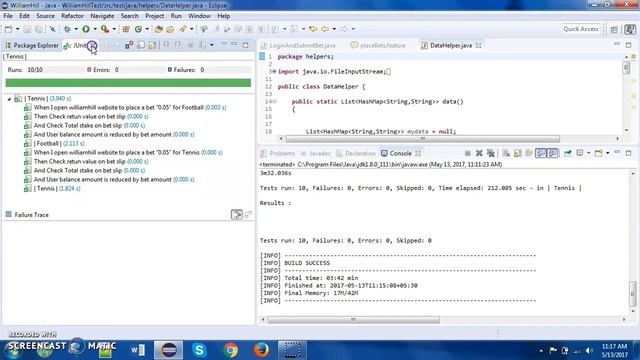The height and width of the screenshot is (360, 640).
Task: Click the New Java Package icon
Action: (x=126, y=29)
